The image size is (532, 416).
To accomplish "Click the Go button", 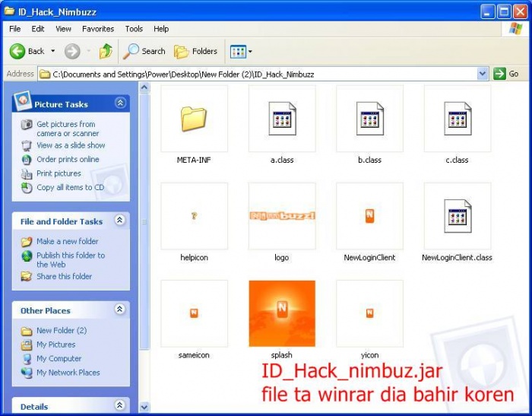I will [x=506, y=74].
